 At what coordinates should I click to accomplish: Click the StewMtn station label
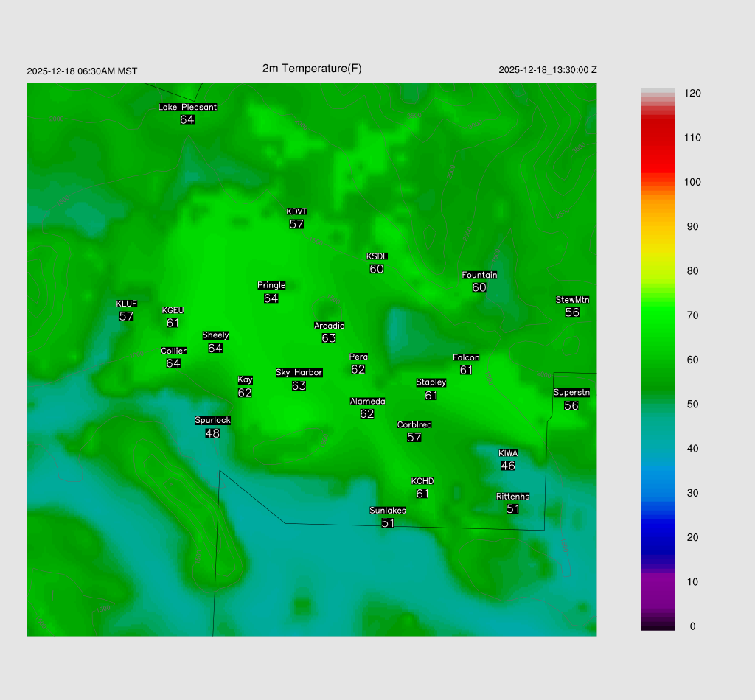[x=572, y=300]
